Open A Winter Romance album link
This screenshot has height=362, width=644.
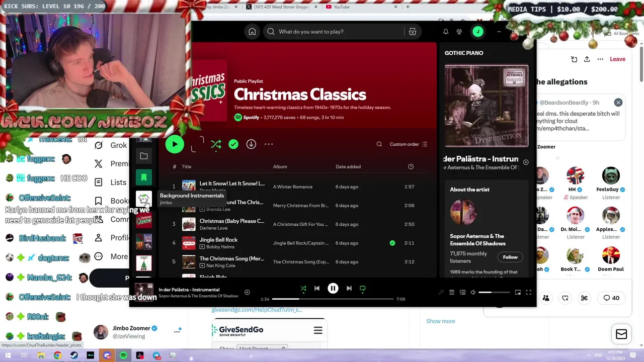tap(293, 187)
